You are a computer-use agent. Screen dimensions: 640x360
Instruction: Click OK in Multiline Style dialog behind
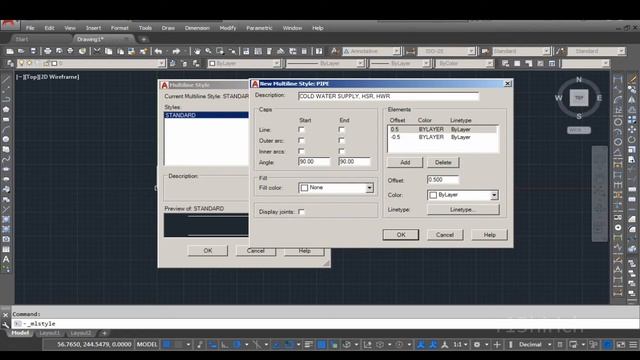208,251
